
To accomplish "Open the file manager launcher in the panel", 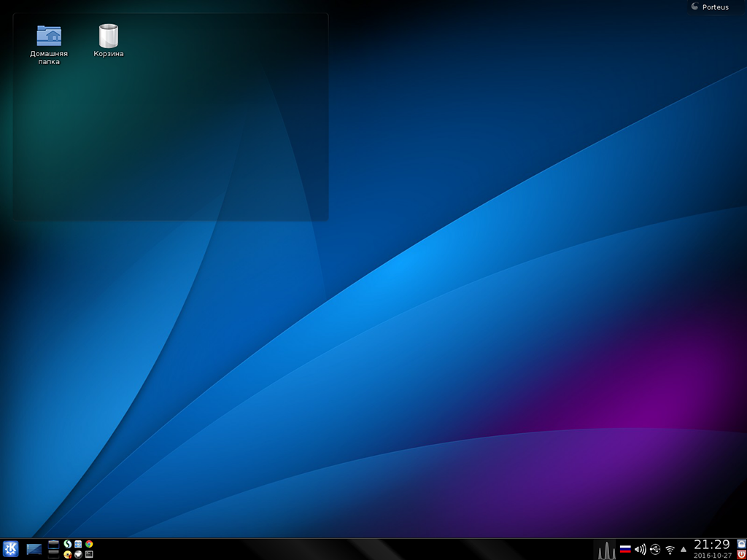I will tap(78, 544).
